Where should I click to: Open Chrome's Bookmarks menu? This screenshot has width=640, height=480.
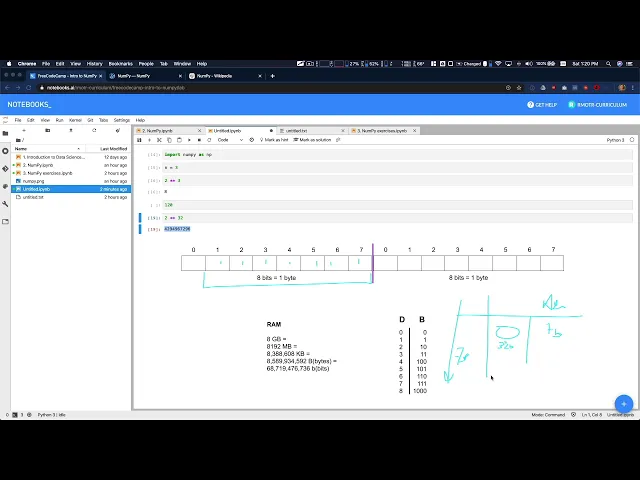click(x=120, y=64)
